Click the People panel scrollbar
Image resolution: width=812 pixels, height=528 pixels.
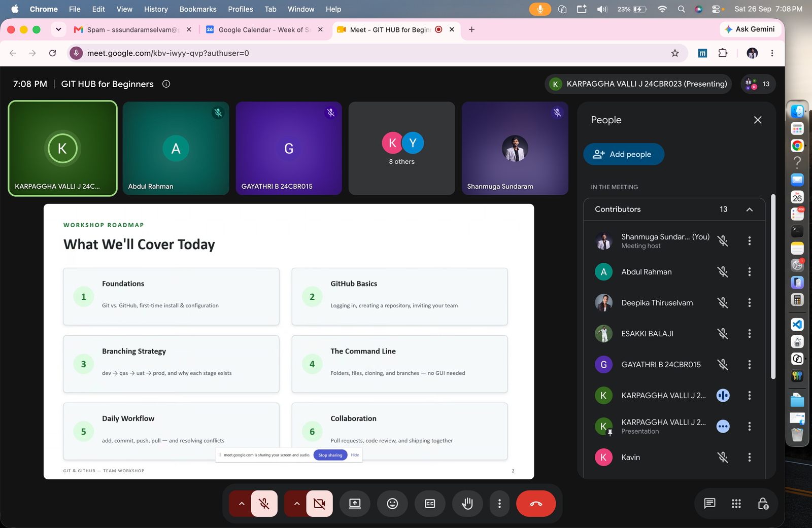click(773, 287)
